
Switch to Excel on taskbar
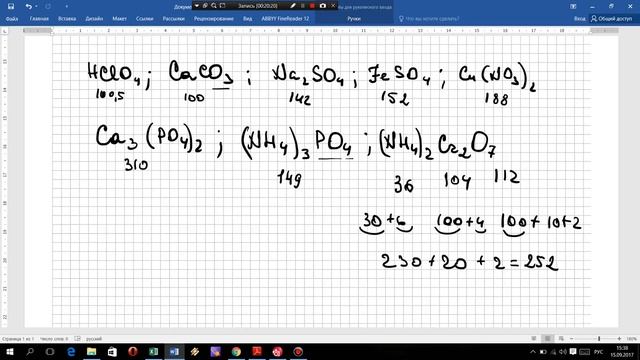pos(153,351)
